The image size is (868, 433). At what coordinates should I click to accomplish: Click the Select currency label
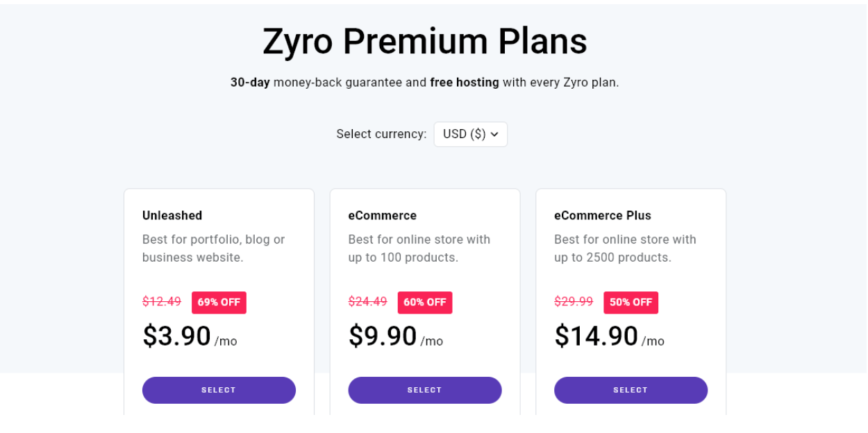pos(381,134)
